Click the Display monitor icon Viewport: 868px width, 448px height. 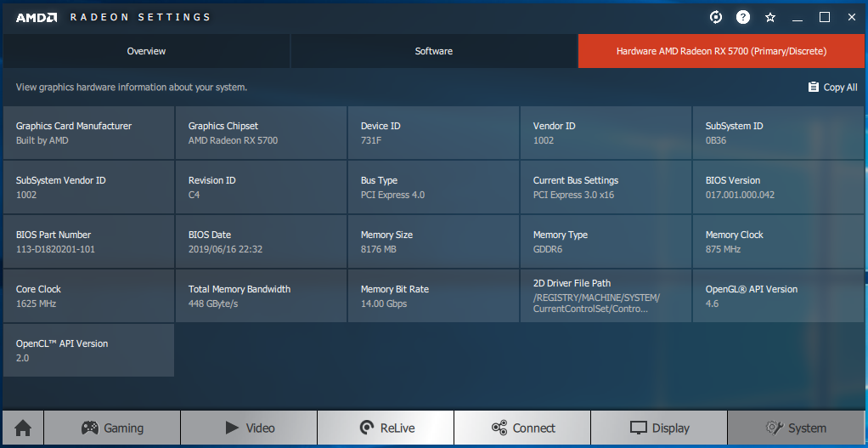tap(639, 428)
